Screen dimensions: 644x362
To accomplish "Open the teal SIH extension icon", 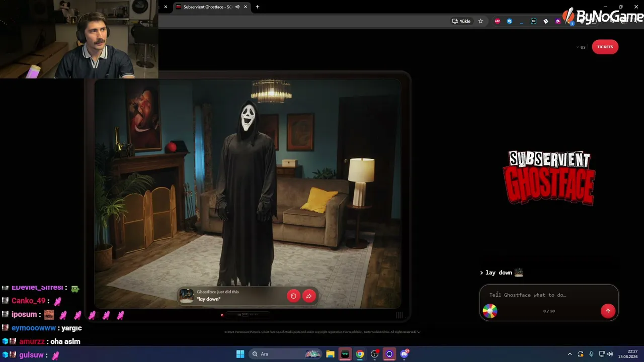I will click(x=534, y=21).
